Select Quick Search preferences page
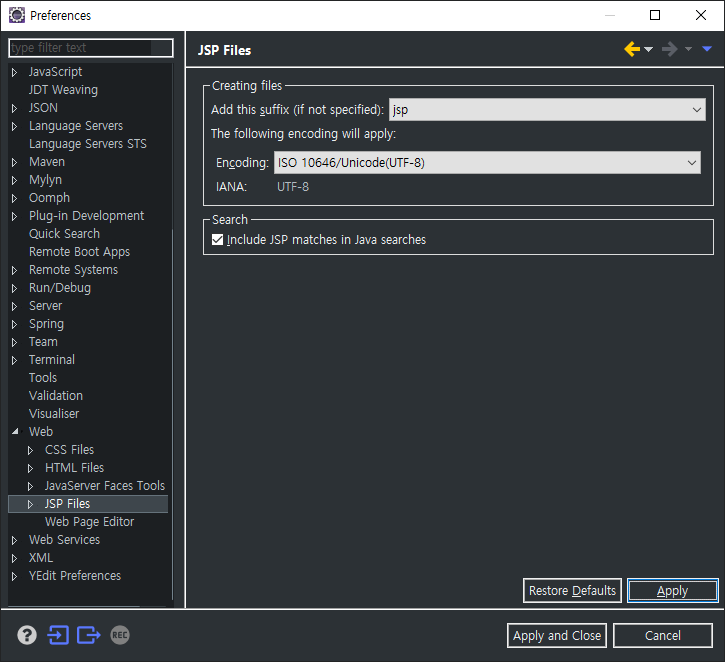This screenshot has height=662, width=725. [64, 234]
